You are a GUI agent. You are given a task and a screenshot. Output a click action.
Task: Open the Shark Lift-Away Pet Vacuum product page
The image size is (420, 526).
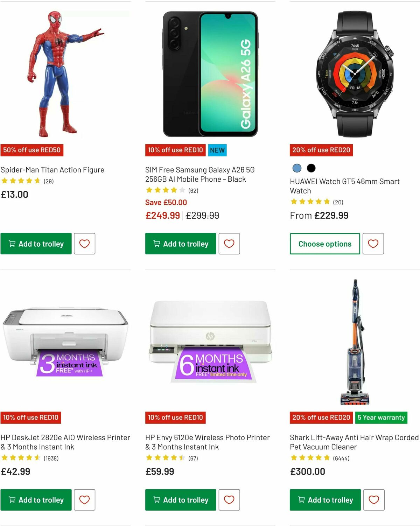coord(353,442)
